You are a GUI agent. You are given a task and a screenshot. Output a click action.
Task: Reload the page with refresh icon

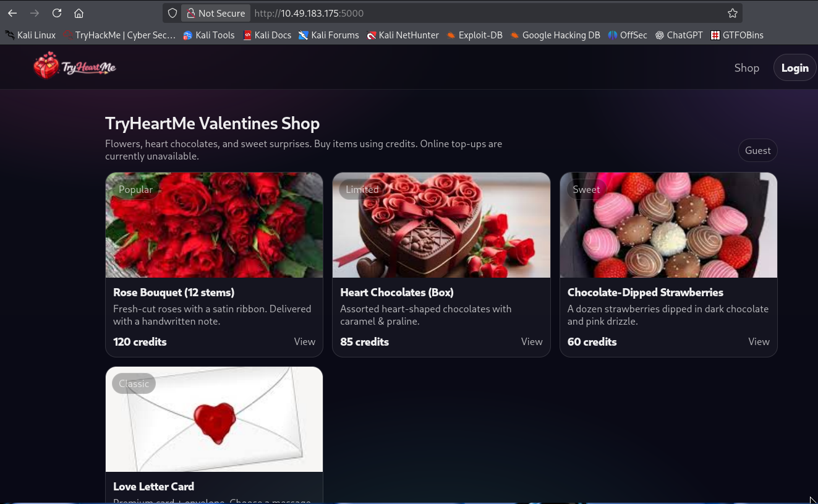pos(57,13)
